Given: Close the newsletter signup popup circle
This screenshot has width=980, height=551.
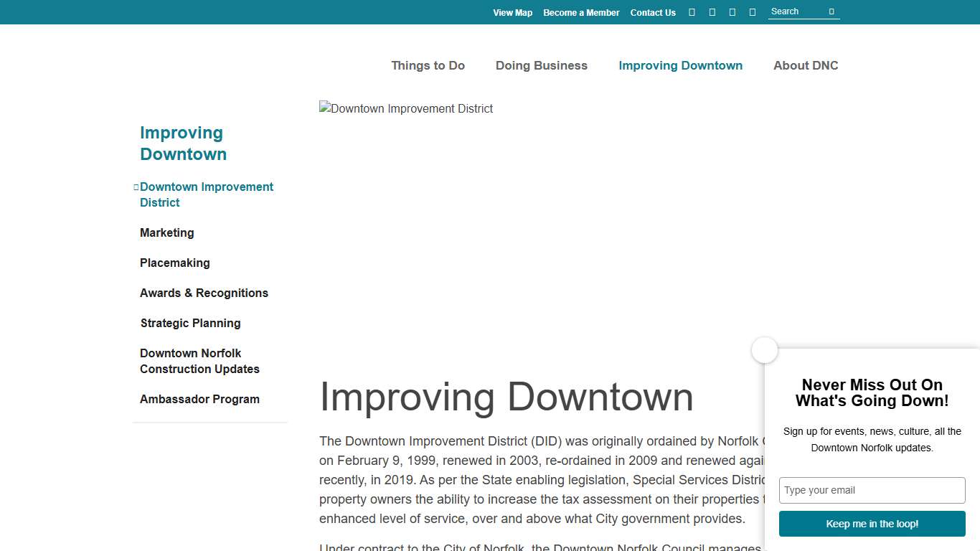Looking at the screenshot, I should click(764, 350).
